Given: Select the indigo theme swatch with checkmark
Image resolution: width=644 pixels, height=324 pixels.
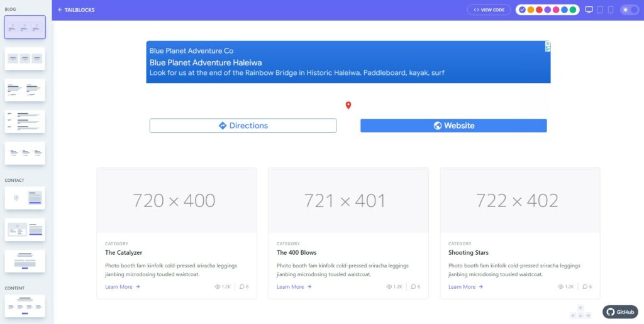Looking at the screenshot, I should 522,10.
